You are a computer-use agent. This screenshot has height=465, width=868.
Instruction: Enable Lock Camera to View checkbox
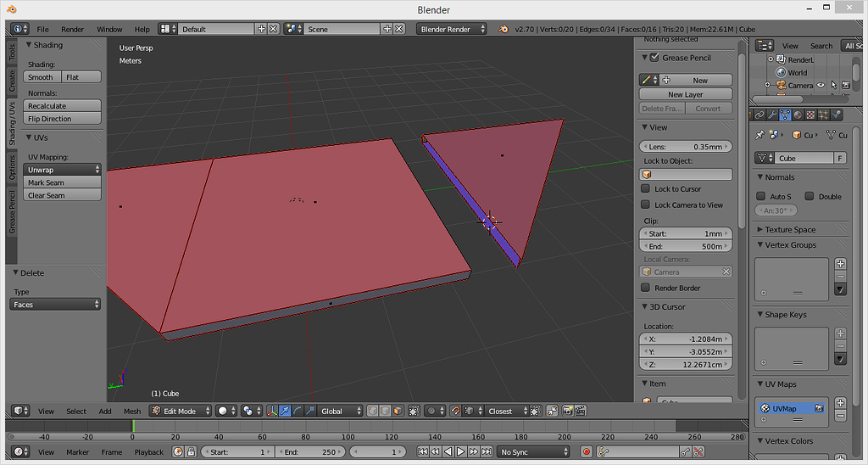click(x=645, y=204)
